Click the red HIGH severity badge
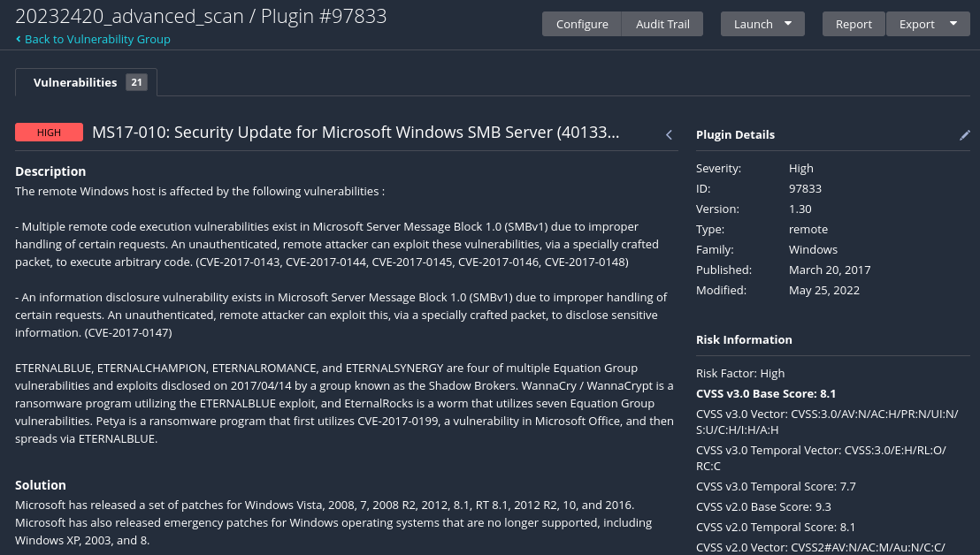Viewport: 980px width, 555px height. [49, 133]
